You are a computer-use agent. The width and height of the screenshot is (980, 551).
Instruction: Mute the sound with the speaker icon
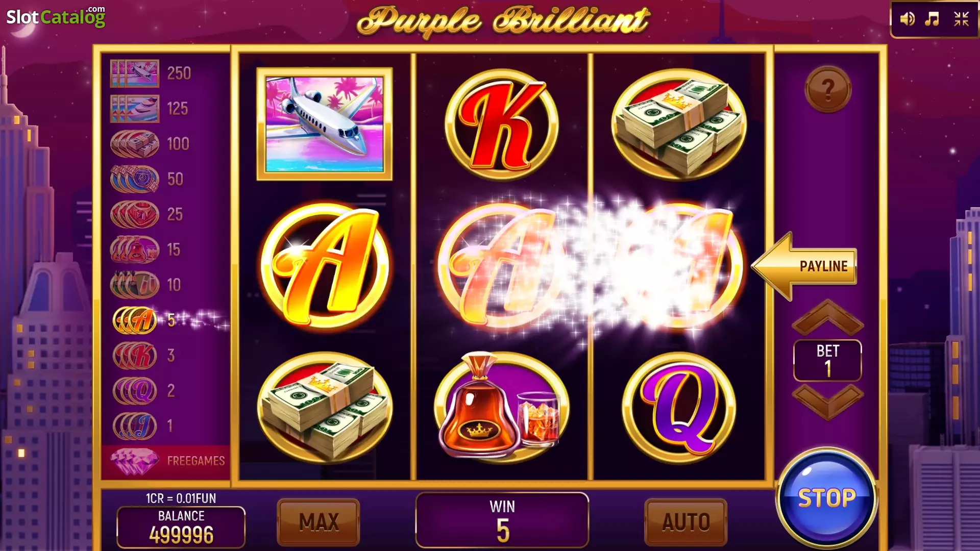pos(907,19)
